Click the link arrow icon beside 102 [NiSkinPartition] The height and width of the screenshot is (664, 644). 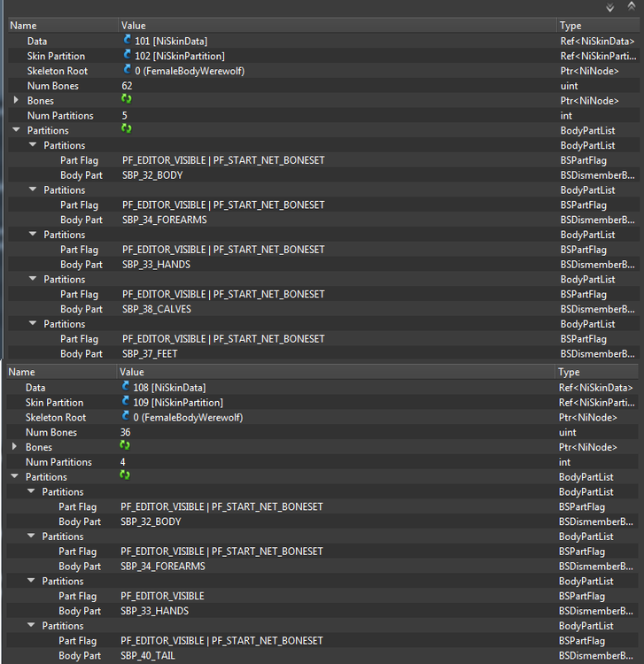pyautogui.click(x=127, y=55)
